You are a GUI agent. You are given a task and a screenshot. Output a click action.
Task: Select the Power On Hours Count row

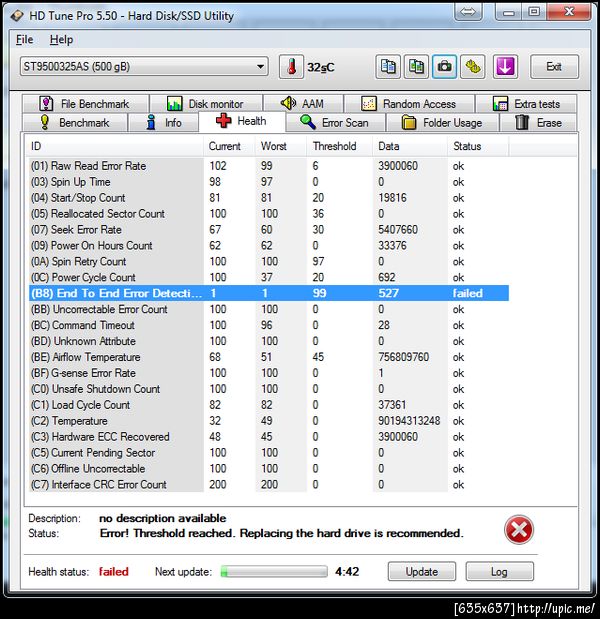[x=269, y=246]
